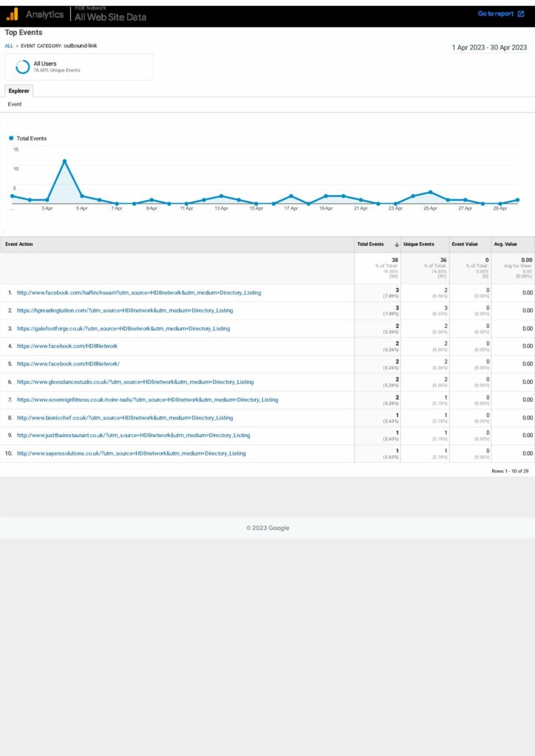Click the Google Analytics logo icon

tap(12, 14)
